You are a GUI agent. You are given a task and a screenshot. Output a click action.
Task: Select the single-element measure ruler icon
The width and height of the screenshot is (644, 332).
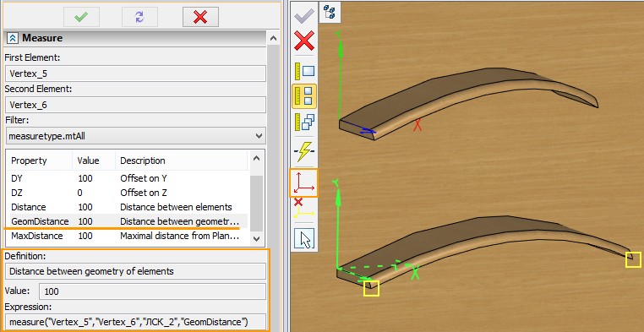[304, 71]
